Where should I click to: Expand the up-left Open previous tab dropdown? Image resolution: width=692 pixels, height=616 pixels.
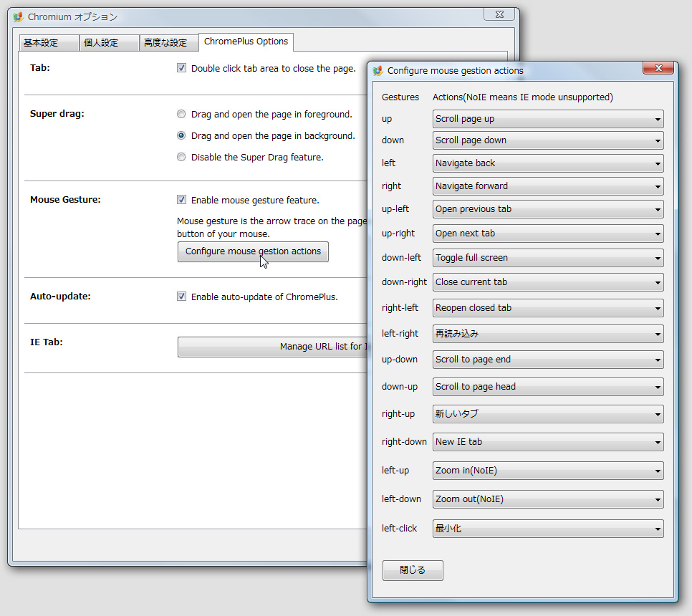click(548, 209)
